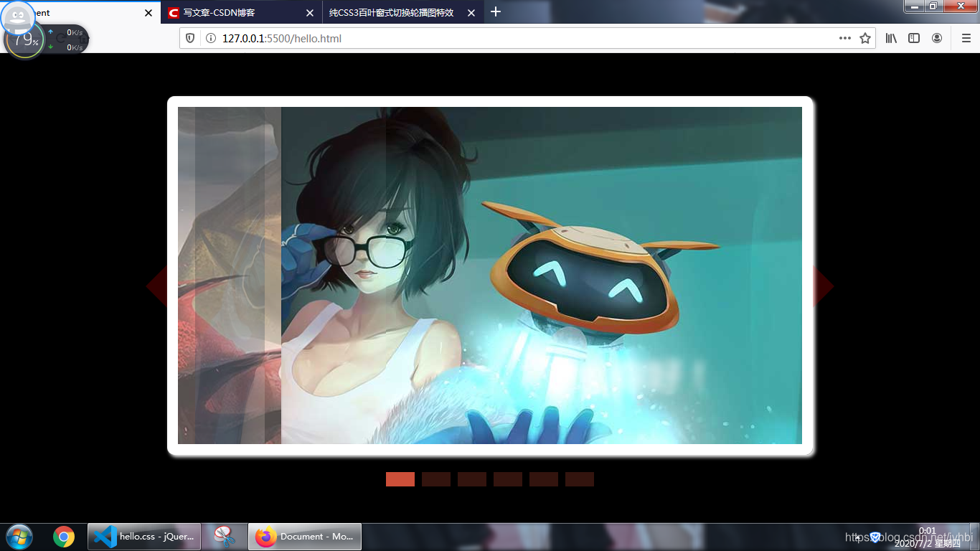Switch to the 写文章-CSDN博客 tab

(x=241, y=12)
